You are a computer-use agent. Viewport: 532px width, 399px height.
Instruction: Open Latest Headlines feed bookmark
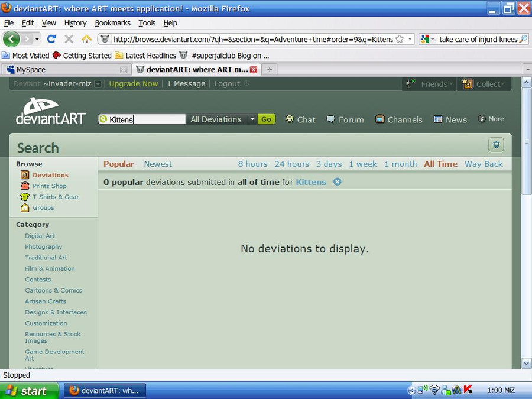(x=145, y=56)
